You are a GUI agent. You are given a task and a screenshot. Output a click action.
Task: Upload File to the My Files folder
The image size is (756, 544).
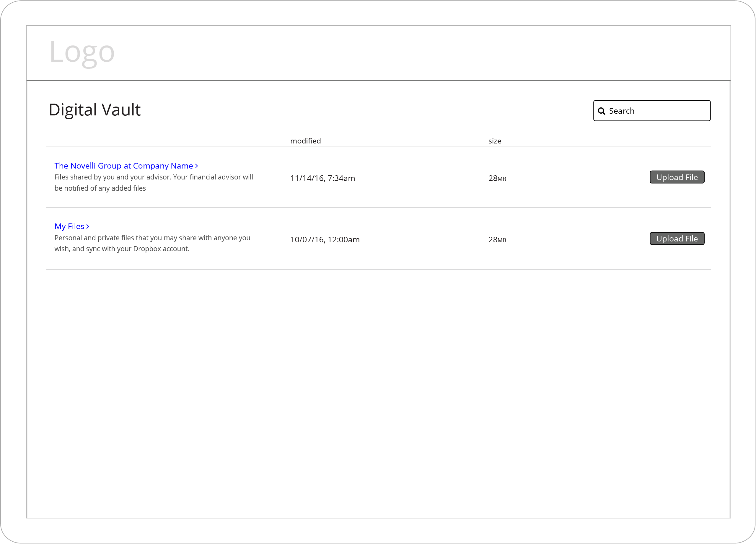pos(677,238)
